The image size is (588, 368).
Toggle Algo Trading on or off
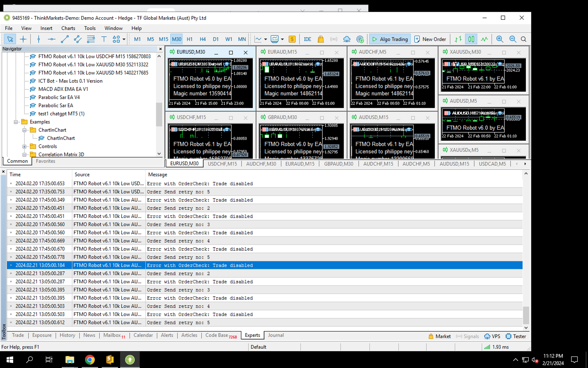390,39
